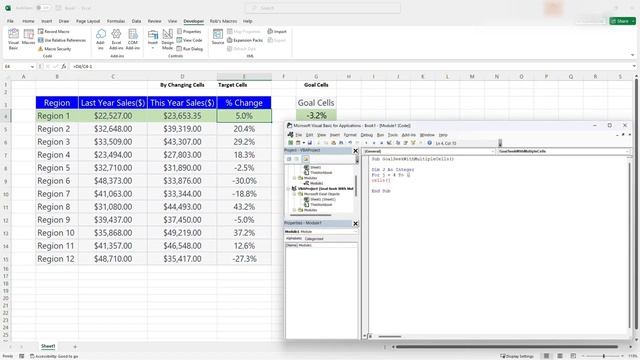The height and width of the screenshot is (360, 640).
Task: Switch to the Formulas ribbon tab
Action: pyautogui.click(x=116, y=21)
